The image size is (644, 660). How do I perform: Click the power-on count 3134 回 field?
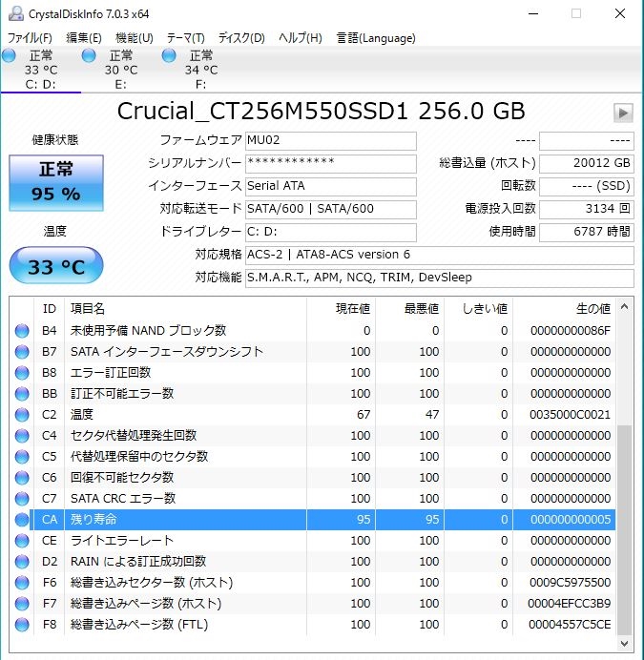[587, 209]
